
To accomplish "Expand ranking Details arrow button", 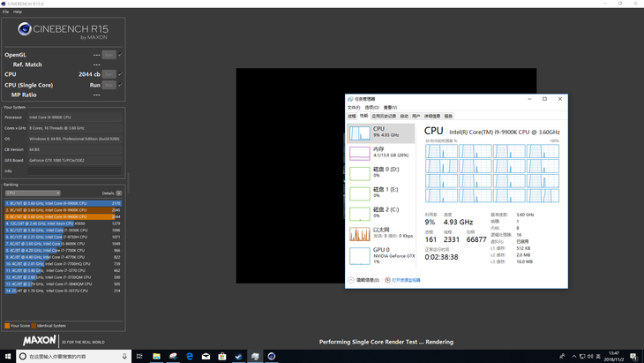I will 119,193.
